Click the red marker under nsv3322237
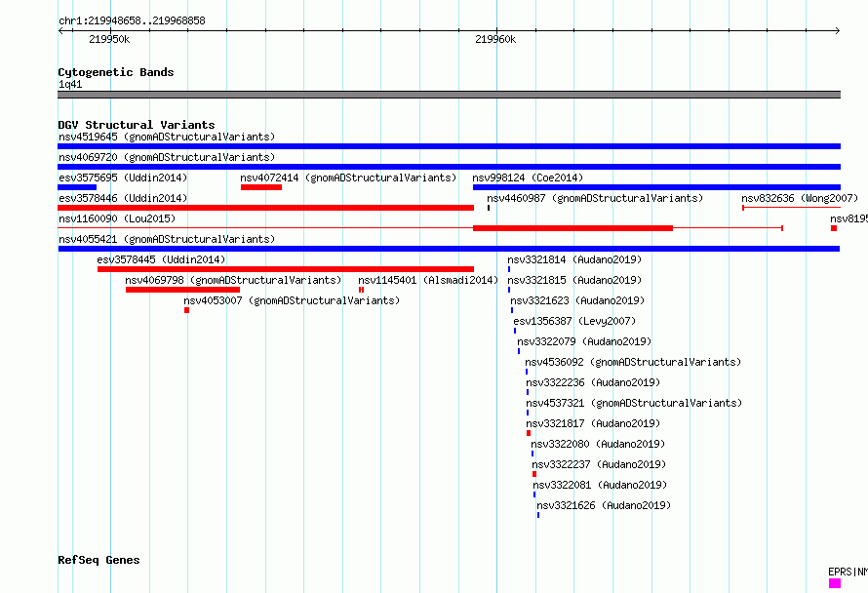 click(534, 474)
